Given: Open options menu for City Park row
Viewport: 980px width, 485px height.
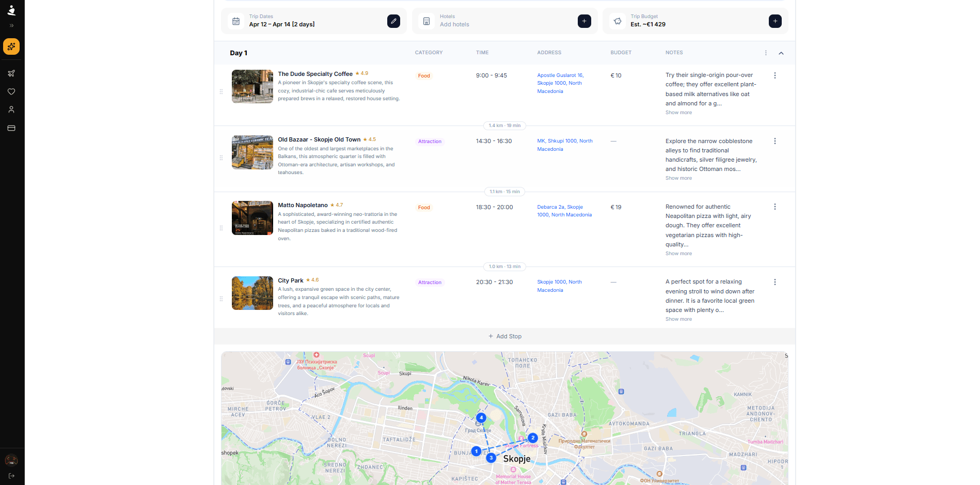Looking at the screenshot, I should point(775,282).
